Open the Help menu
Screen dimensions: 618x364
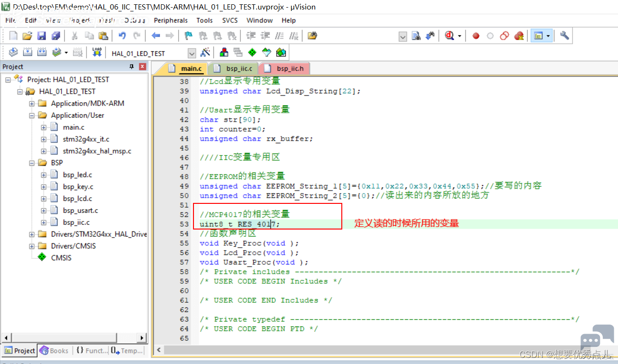289,20
